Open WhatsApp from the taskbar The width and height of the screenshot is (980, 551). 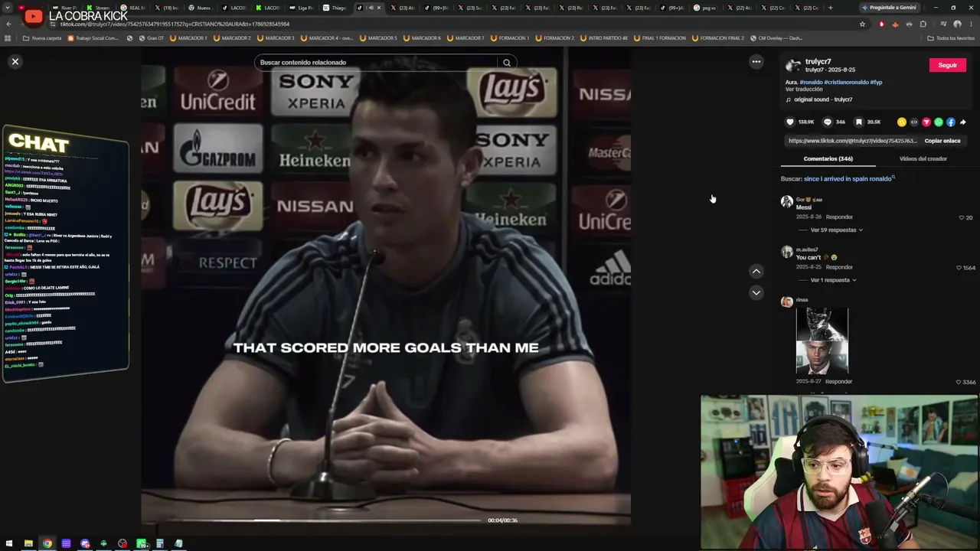[x=142, y=543]
